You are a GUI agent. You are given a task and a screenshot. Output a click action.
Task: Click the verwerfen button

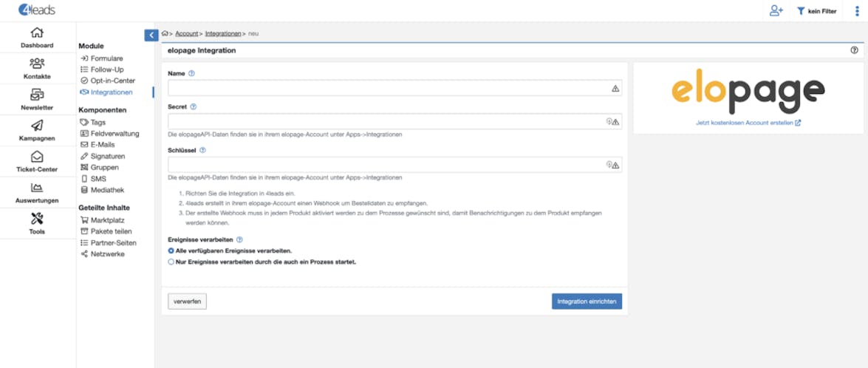(x=187, y=301)
